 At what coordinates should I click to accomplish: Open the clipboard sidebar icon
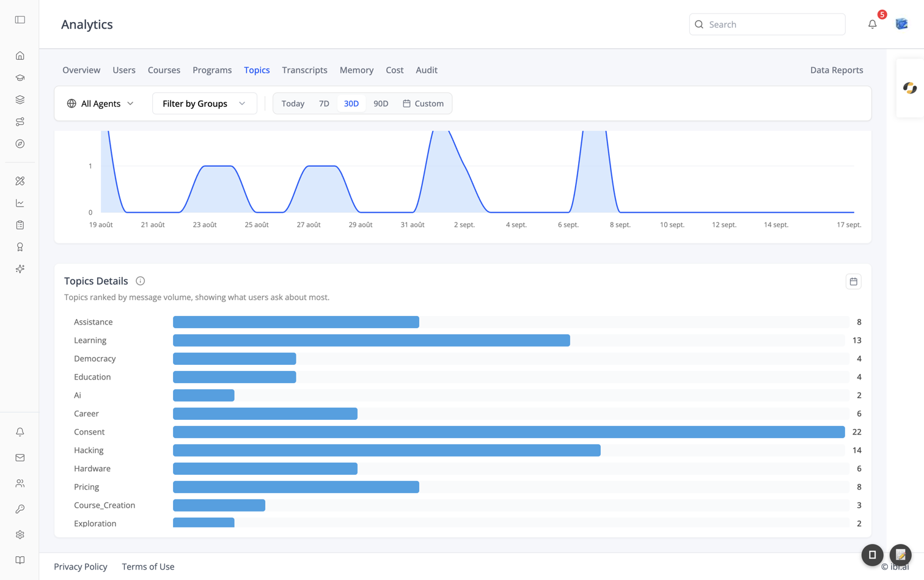click(x=20, y=225)
